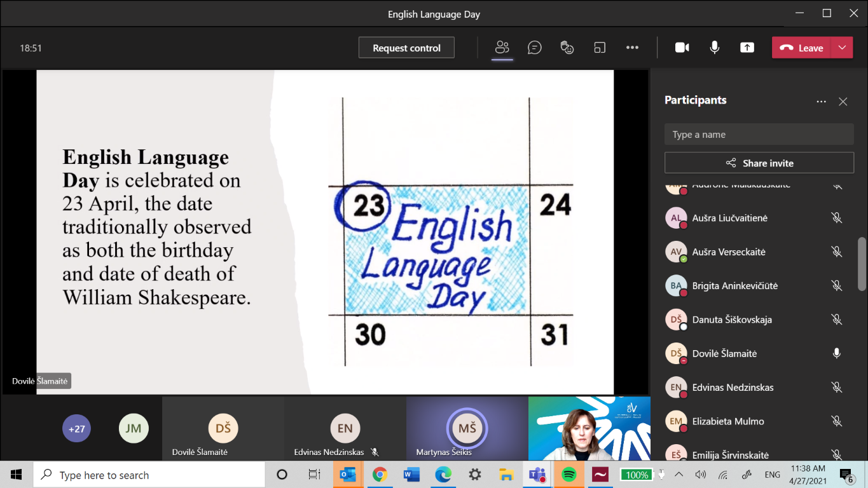Open the meeting chat conversation icon
Viewport: 868px width, 488px height.
535,48
